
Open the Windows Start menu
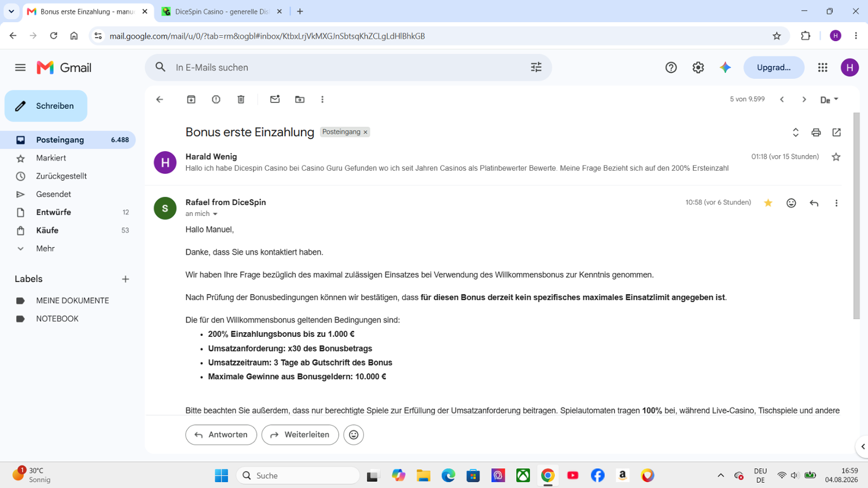[x=221, y=475]
